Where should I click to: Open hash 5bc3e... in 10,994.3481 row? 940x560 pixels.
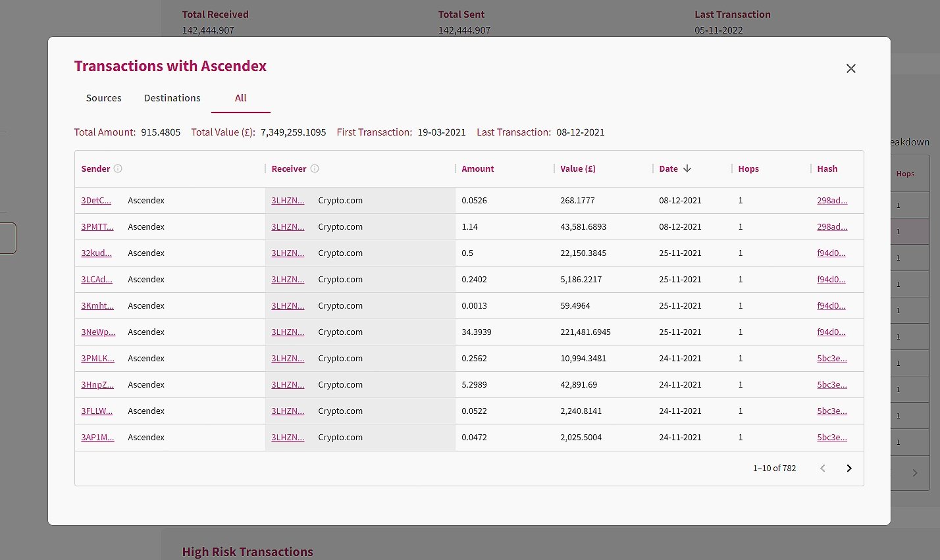(832, 359)
